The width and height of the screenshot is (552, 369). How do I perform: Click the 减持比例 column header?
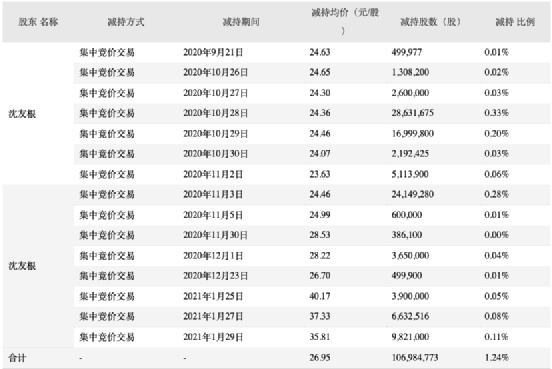click(515, 22)
